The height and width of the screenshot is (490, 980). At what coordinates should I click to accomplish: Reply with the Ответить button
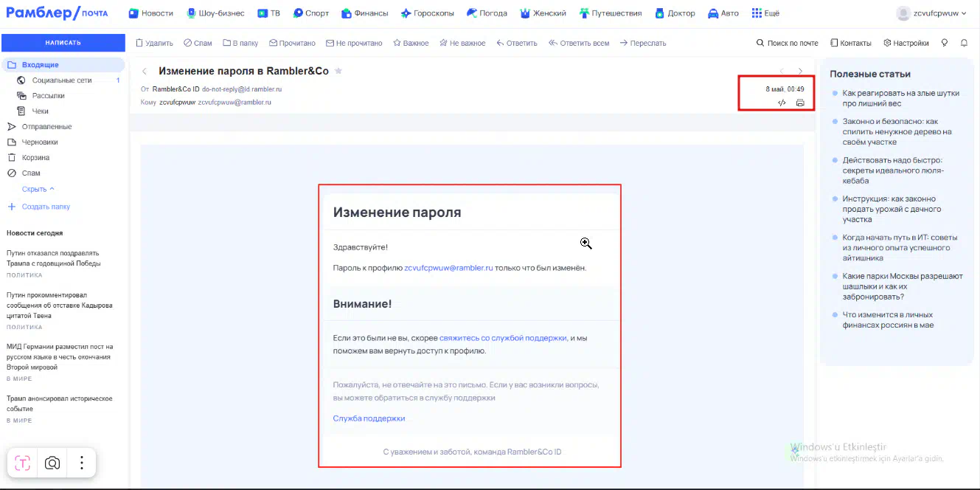coord(517,43)
